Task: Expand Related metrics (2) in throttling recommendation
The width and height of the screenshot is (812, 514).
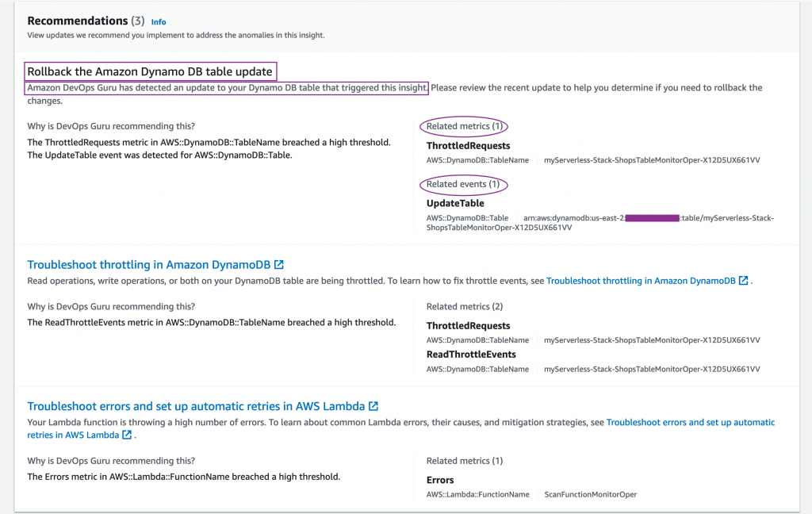Action: (465, 306)
